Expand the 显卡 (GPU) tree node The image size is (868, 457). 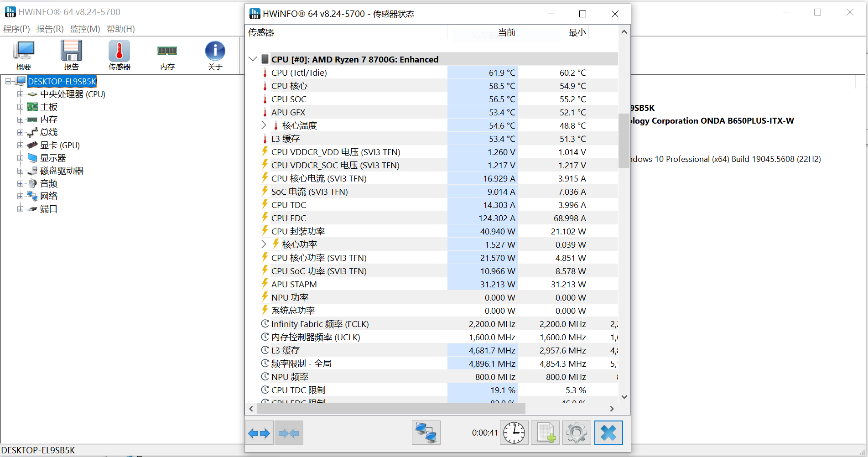[20, 145]
